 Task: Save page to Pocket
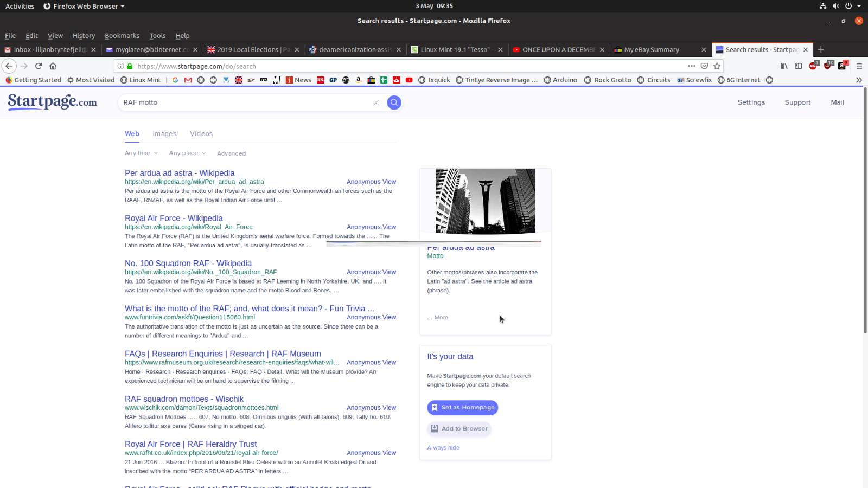(x=704, y=66)
